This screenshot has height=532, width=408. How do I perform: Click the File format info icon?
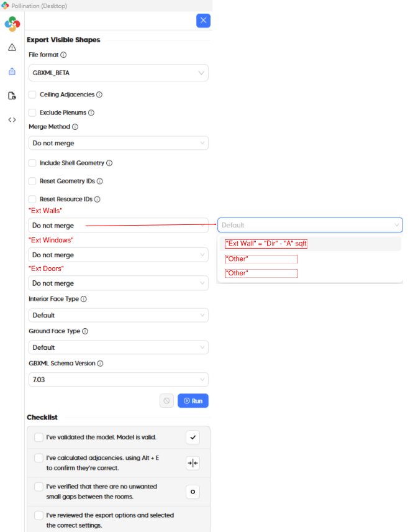click(64, 55)
